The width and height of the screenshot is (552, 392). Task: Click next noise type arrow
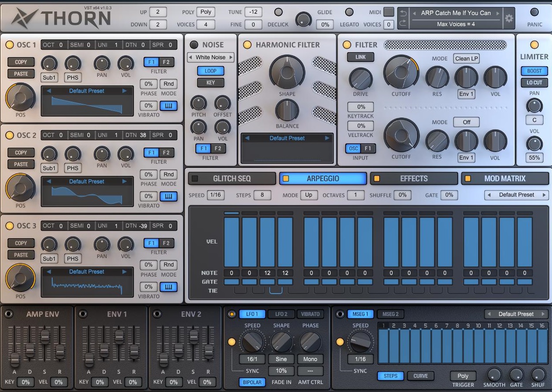(x=231, y=57)
